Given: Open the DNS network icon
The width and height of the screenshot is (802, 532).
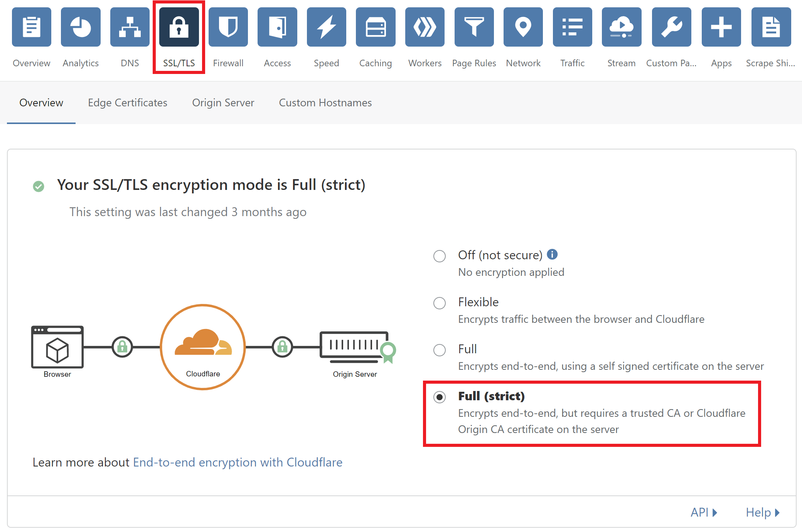Looking at the screenshot, I should 130,27.
